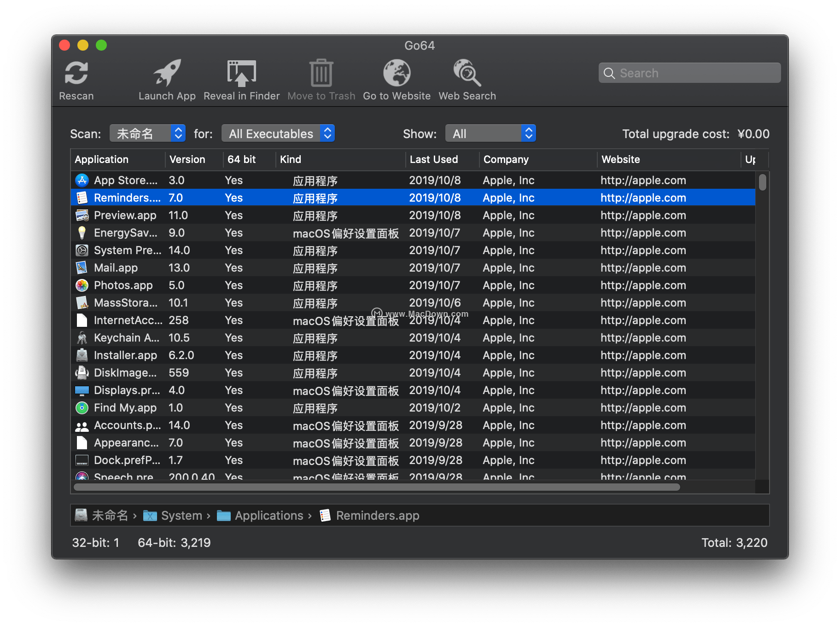This screenshot has height=627, width=840.
Task: Click the Appearance prefpane document icon
Action: point(82,442)
